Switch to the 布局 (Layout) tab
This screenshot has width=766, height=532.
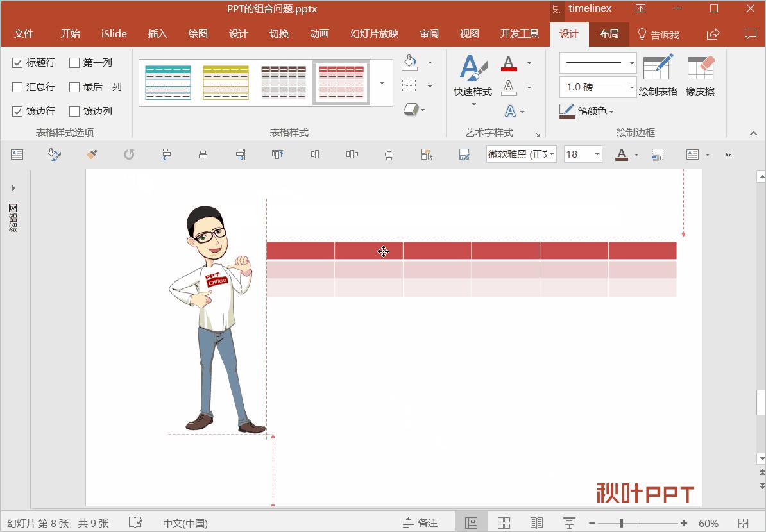tap(609, 34)
